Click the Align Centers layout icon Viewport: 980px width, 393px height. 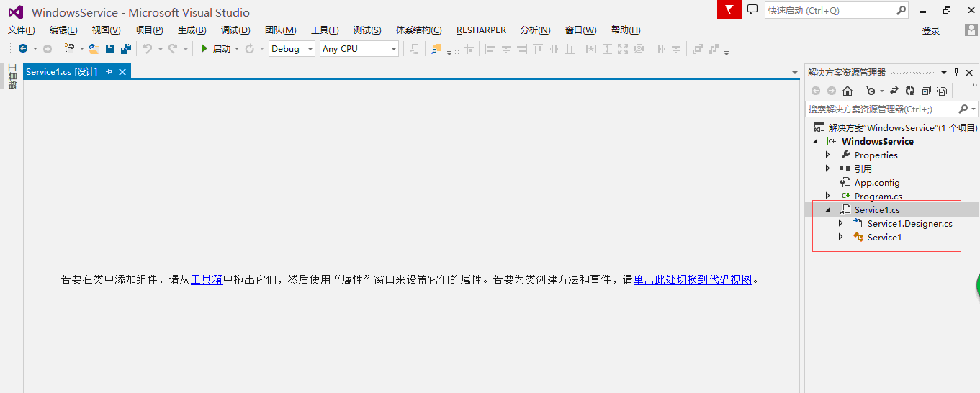(506, 48)
